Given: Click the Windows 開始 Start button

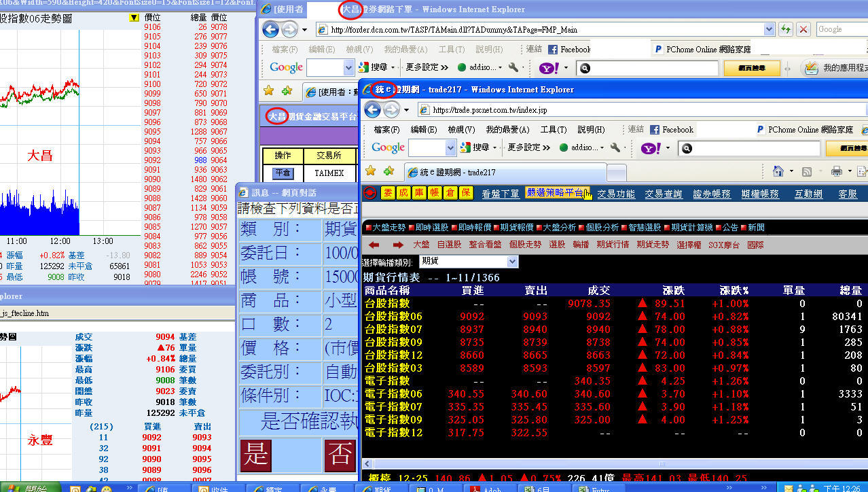Looking at the screenshot, I should (x=29, y=488).
